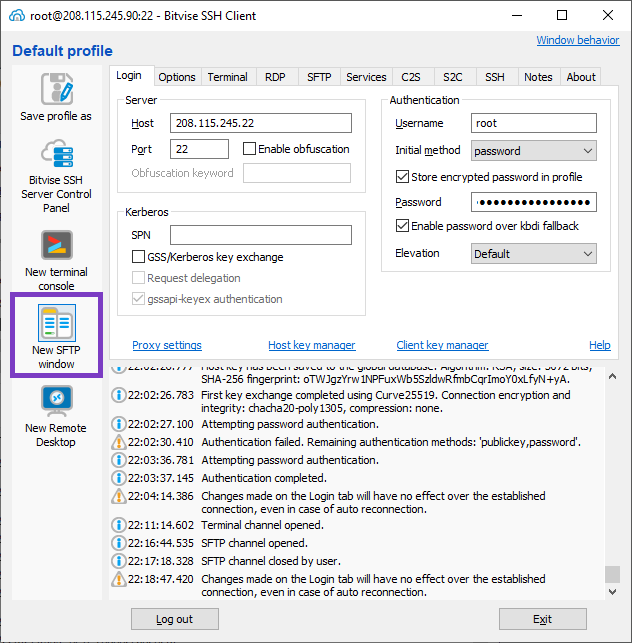Click the Help link
Screen dimensions: 632x643
tap(600, 345)
